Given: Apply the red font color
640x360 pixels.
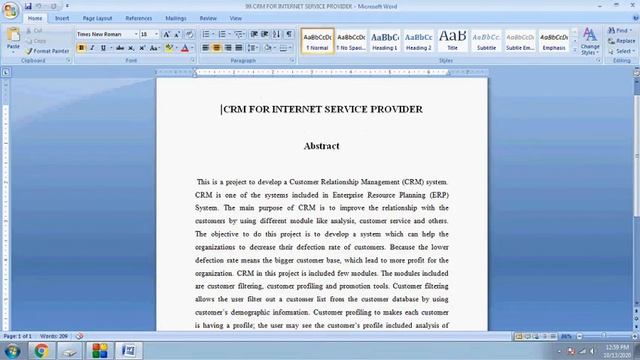Looking at the screenshot, I should (185, 48).
